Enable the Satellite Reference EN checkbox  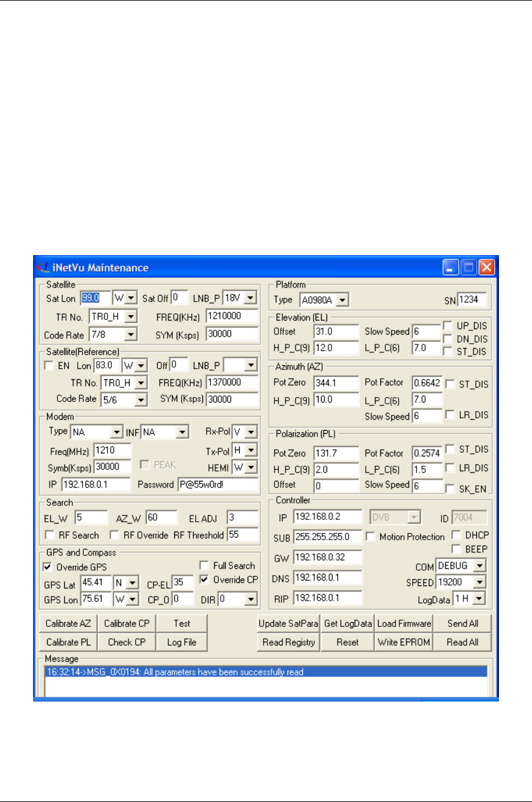(50, 366)
